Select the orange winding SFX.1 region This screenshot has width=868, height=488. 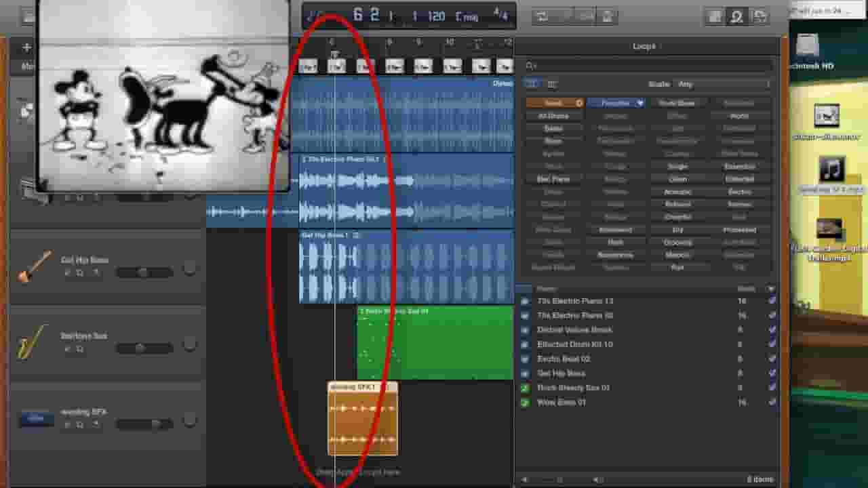pos(363,418)
